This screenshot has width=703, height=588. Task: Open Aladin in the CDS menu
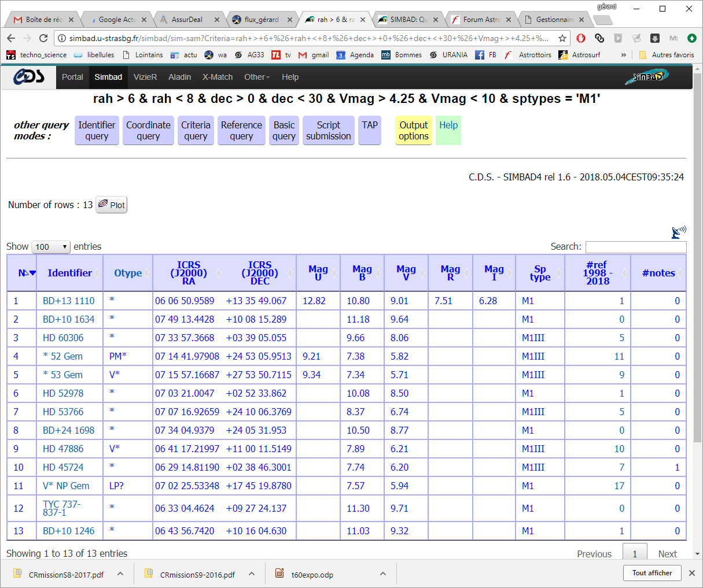click(x=179, y=77)
